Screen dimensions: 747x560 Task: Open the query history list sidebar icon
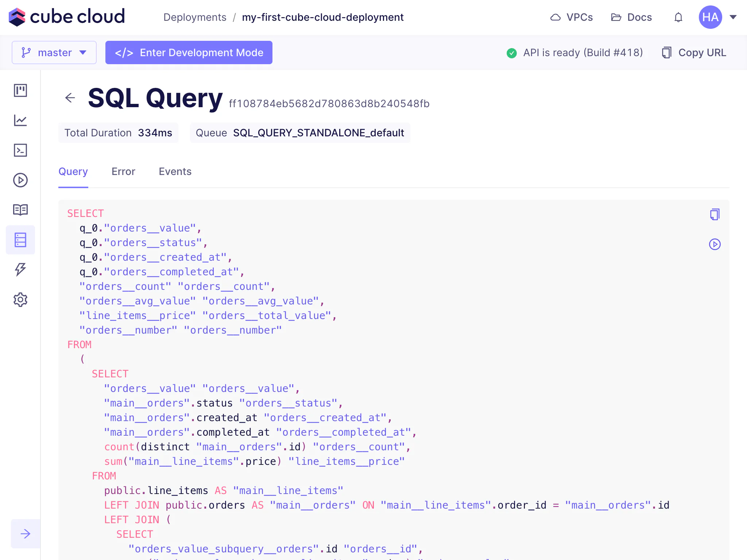pos(20,240)
